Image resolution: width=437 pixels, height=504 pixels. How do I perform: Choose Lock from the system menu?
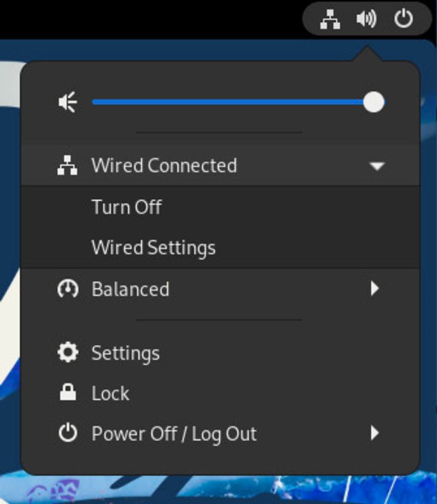coord(220,393)
